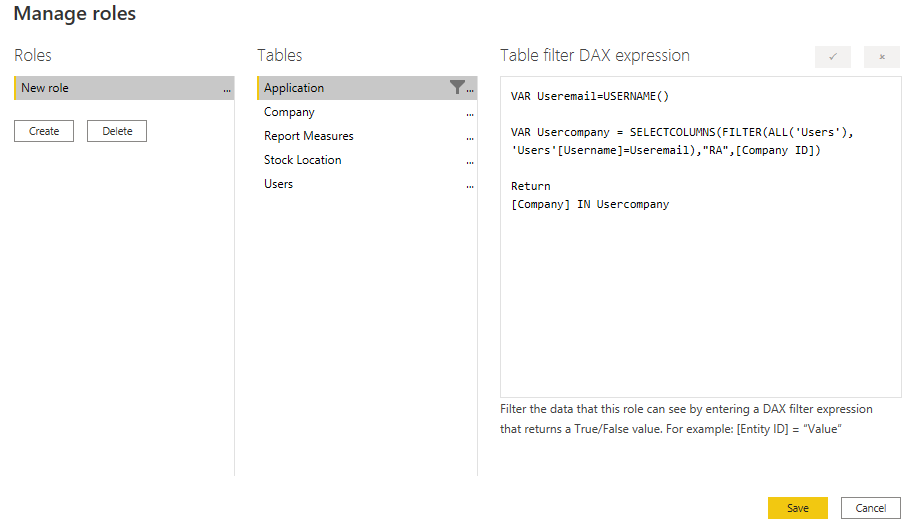This screenshot has height=525, width=912.
Task: Choose the Report Measures table
Action: [367, 135]
